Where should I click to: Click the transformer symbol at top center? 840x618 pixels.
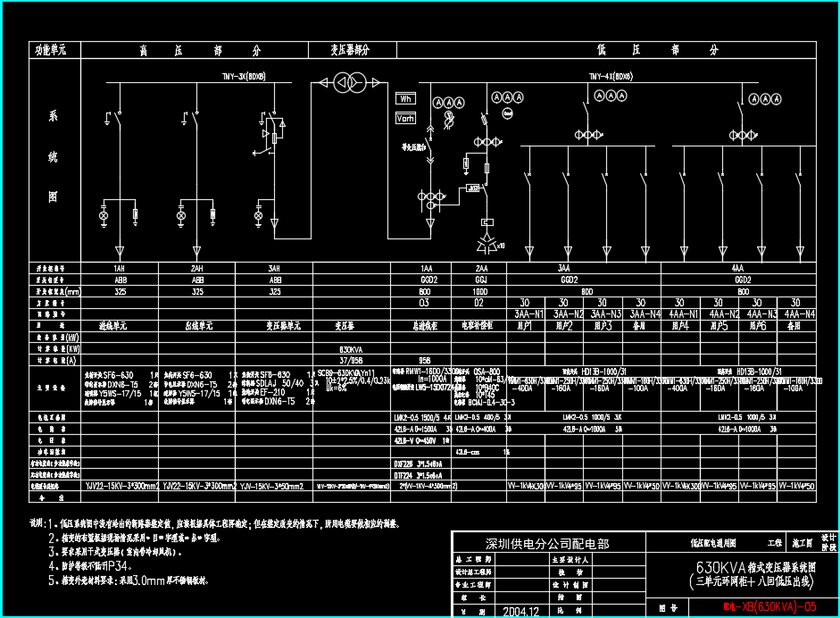coord(349,82)
